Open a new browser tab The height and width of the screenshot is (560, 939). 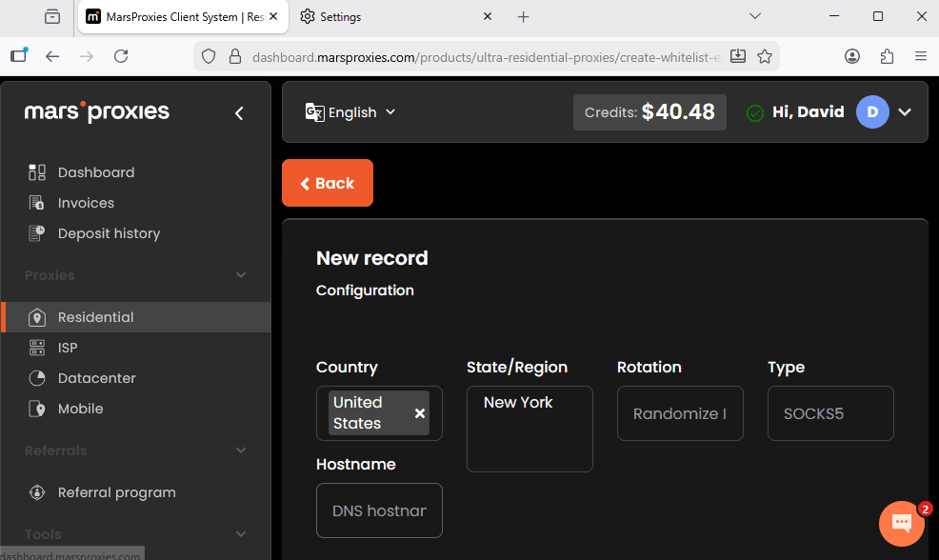524,17
